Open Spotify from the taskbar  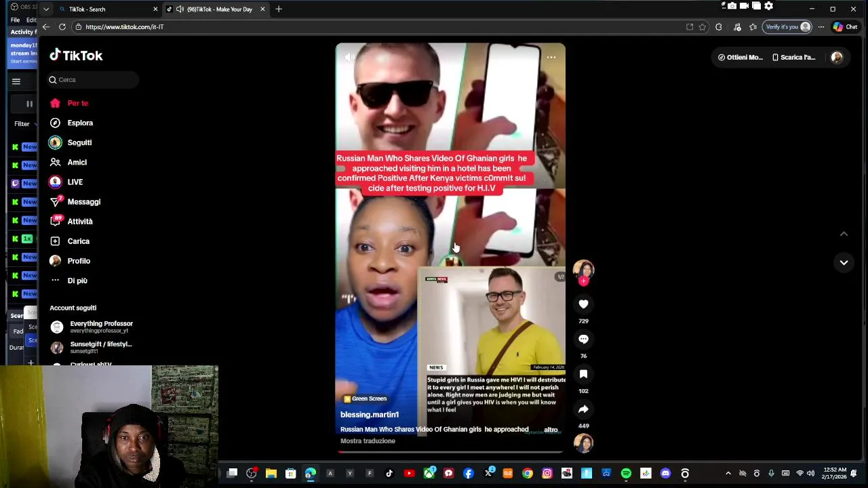pyautogui.click(x=626, y=473)
